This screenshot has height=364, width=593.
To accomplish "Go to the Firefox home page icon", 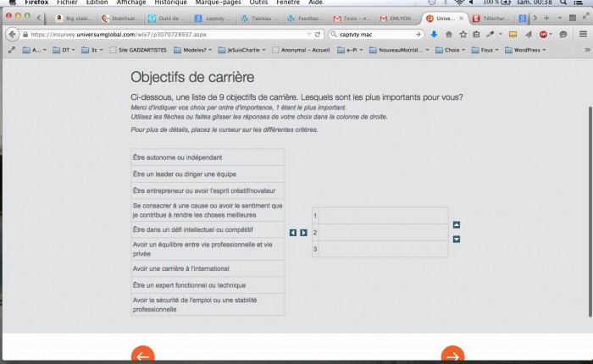I will [x=448, y=35].
